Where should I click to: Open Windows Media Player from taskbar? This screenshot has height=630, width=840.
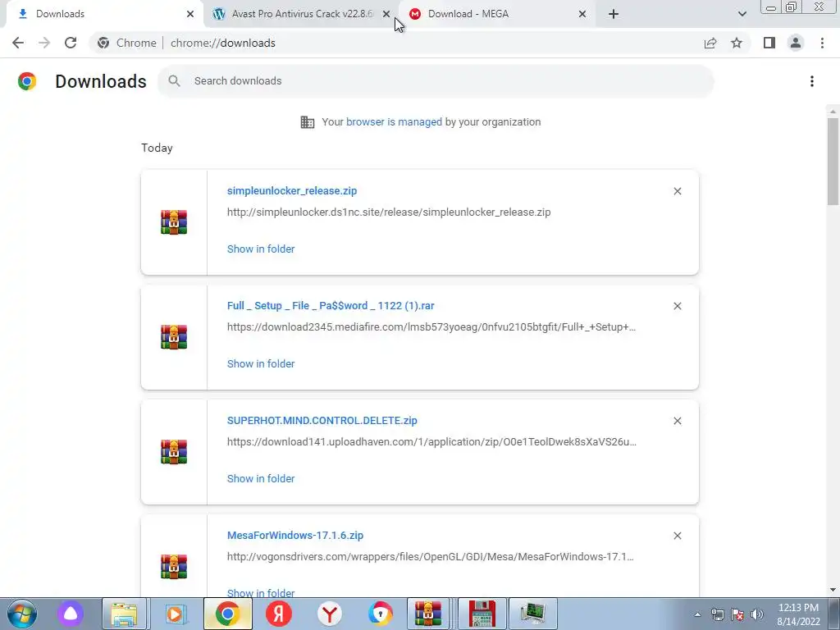click(x=175, y=614)
